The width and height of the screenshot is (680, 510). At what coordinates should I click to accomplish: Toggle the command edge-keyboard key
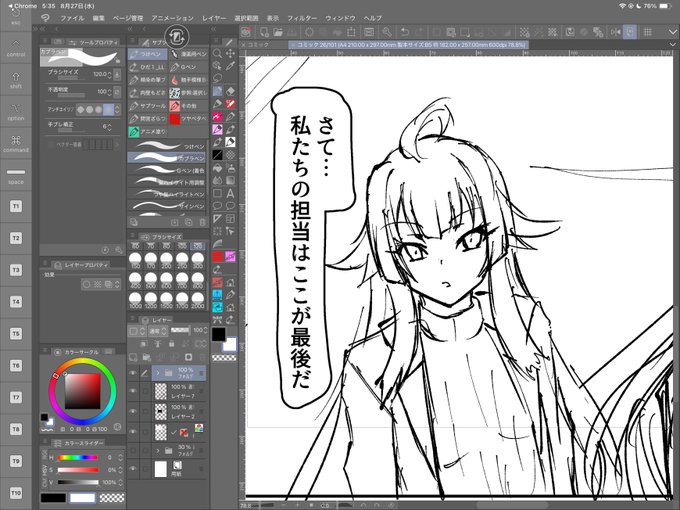16,144
